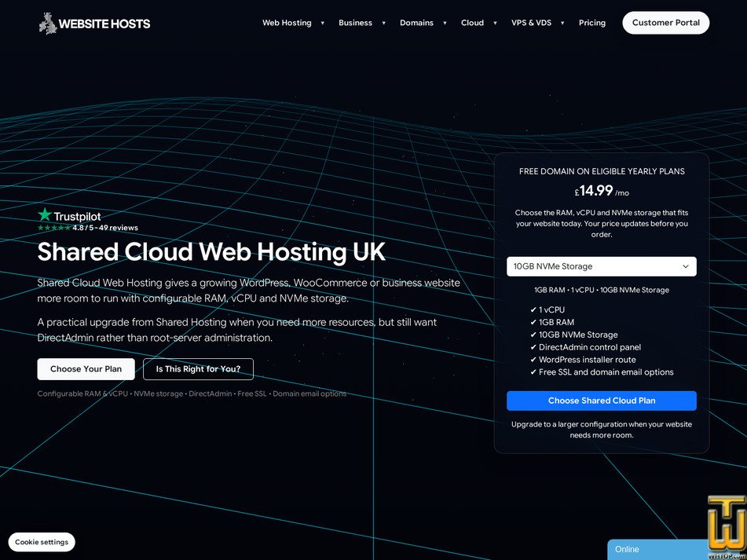The image size is (747, 560).
Task: Open the Domains menu
Action: click(x=416, y=23)
